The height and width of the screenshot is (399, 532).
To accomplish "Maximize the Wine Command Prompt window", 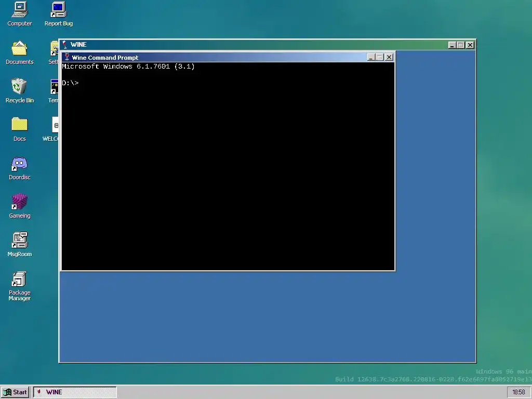I will point(380,57).
